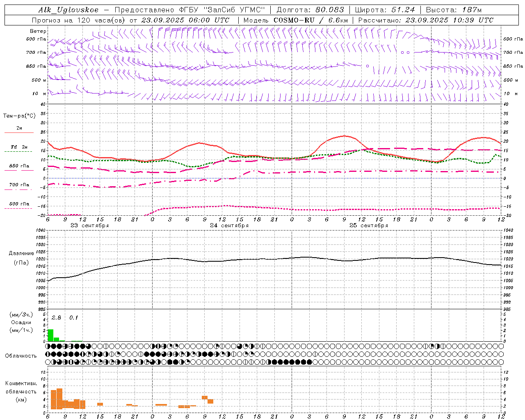Click the 'Давление' pressure panel label
Image resolution: width=525 pixels, height=420 pixels.
[x=21, y=253]
